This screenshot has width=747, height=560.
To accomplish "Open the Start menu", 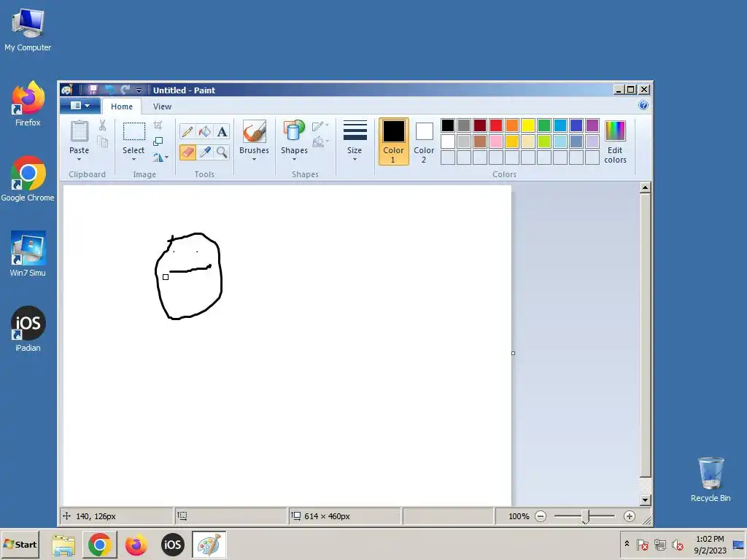I will (20, 544).
